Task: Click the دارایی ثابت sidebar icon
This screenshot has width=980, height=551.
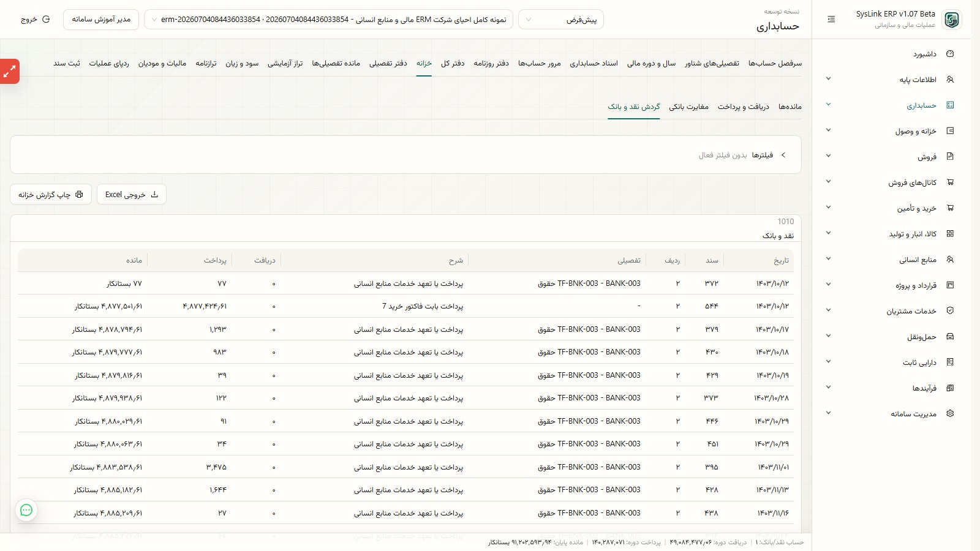Action: tap(950, 362)
